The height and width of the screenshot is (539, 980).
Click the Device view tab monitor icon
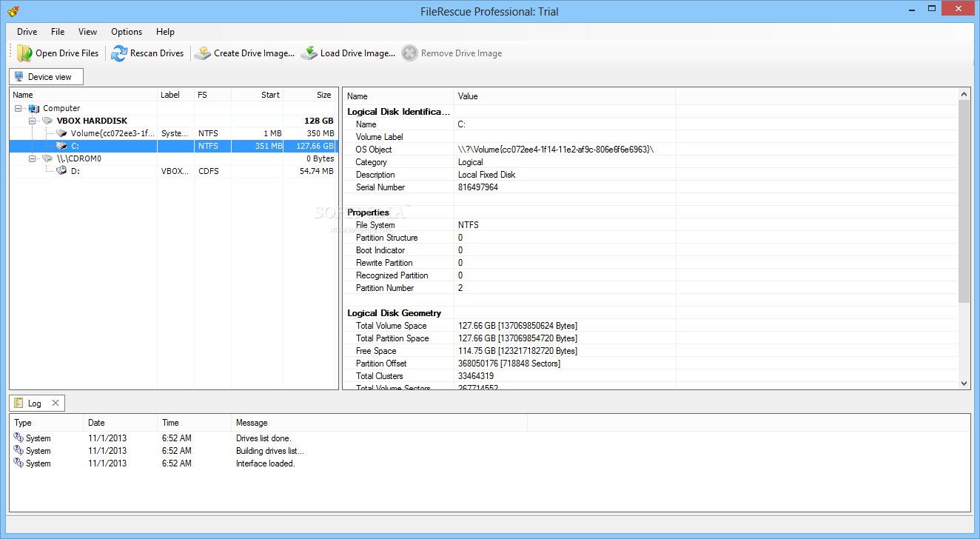click(x=19, y=76)
